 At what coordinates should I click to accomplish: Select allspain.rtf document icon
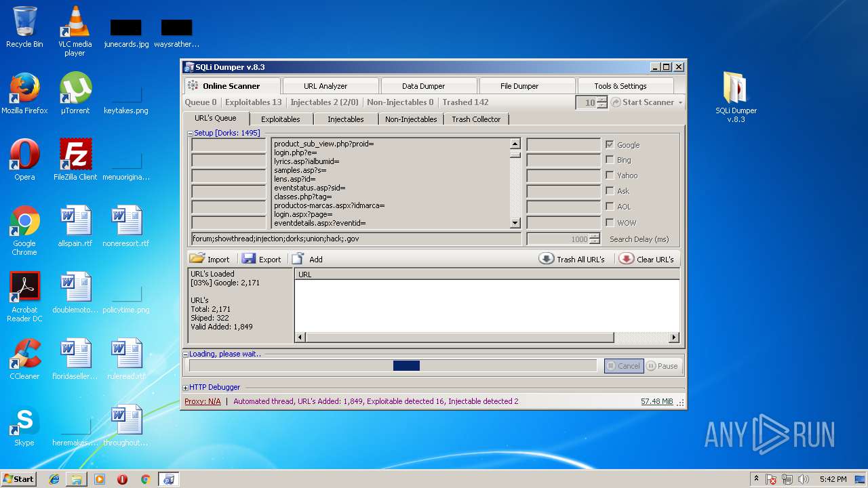[75, 226]
